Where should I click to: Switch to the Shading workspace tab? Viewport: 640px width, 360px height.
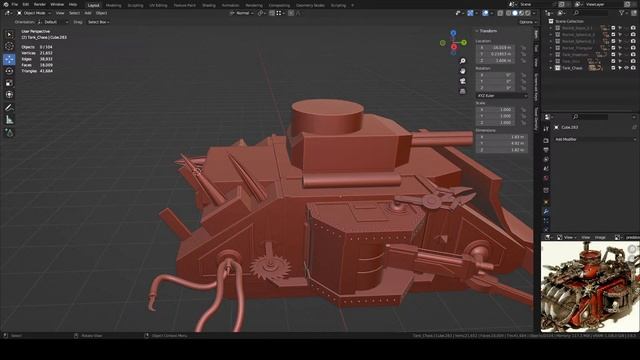[209, 5]
